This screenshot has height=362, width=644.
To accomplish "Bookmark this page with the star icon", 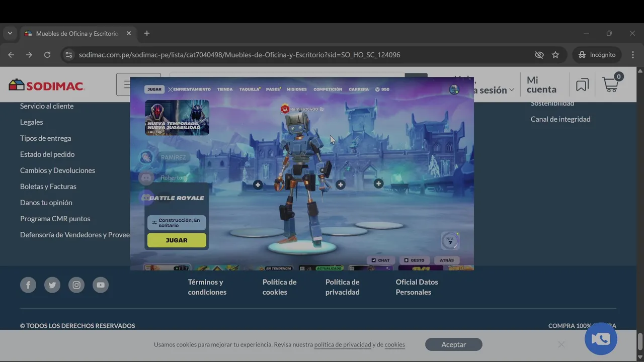I will coord(555,55).
